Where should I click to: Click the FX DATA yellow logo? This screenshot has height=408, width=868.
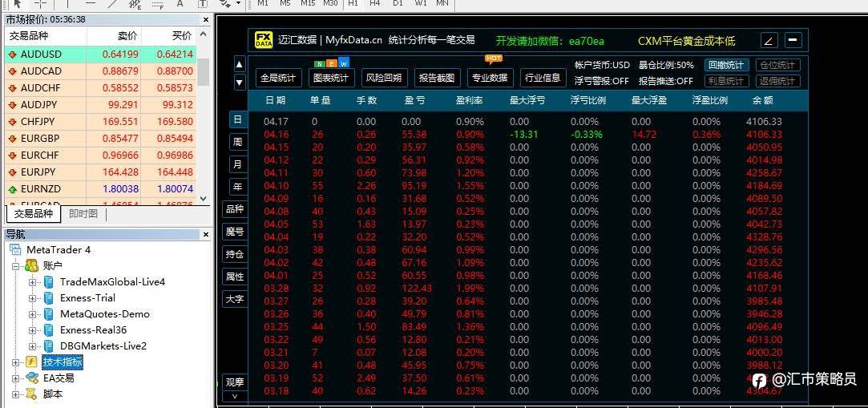point(264,40)
